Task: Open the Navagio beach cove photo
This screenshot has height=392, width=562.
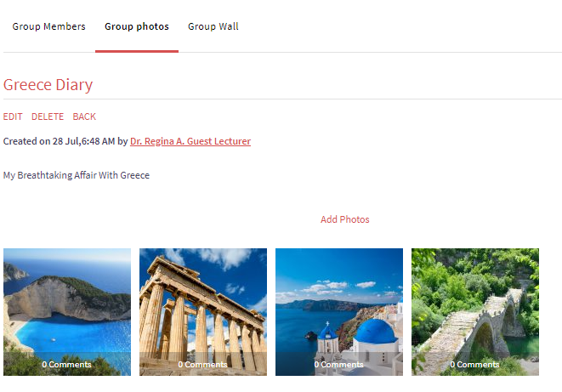Action: pos(67,302)
